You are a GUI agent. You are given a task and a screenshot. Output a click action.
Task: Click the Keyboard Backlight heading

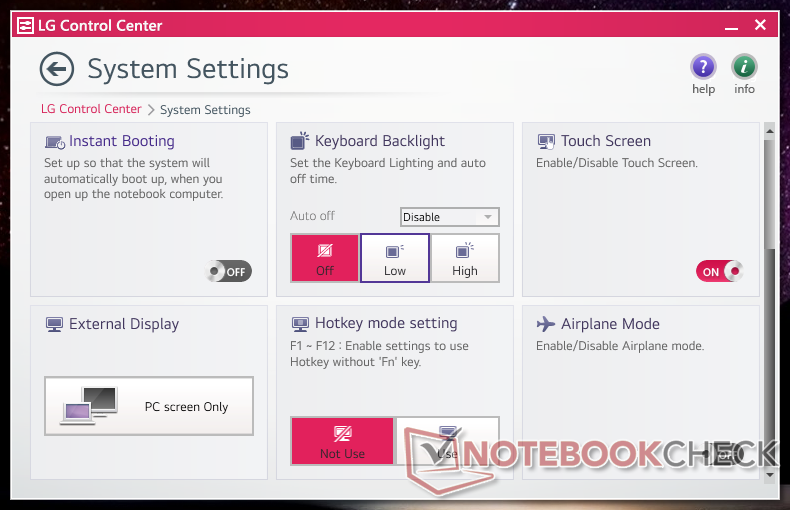pos(380,141)
